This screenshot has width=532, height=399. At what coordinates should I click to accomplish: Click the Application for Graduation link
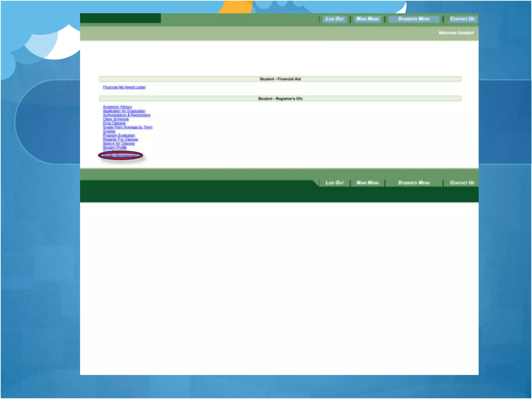[x=124, y=111]
